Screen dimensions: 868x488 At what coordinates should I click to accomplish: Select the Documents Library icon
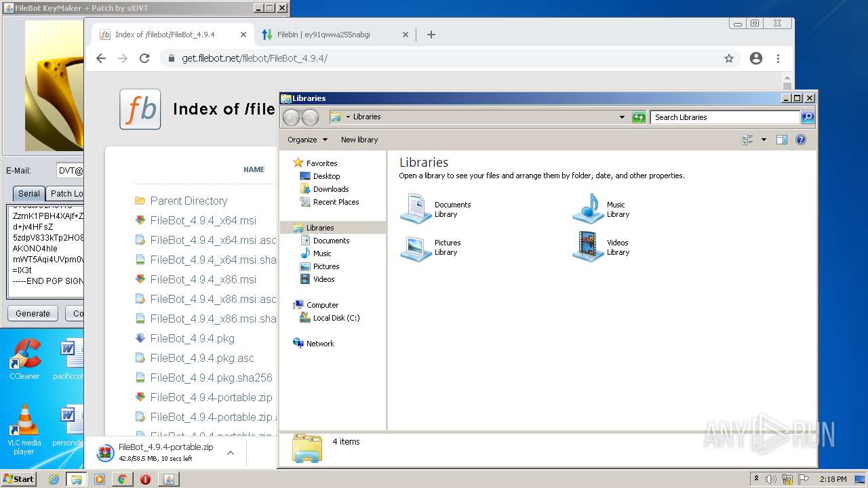[x=416, y=209]
